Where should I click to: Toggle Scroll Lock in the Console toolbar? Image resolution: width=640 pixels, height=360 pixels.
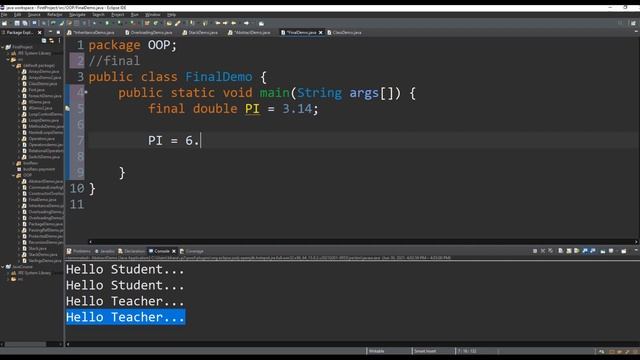coord(569,251)
